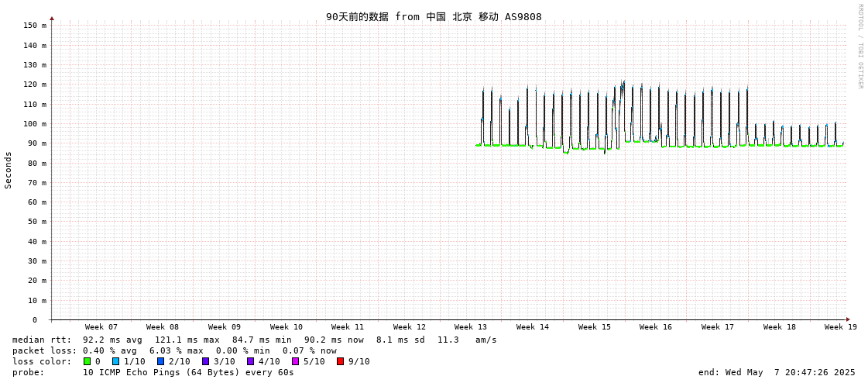868x383 pixels.
Task: Click the Week 07 axis label
Action: click(x=101, y=327)
